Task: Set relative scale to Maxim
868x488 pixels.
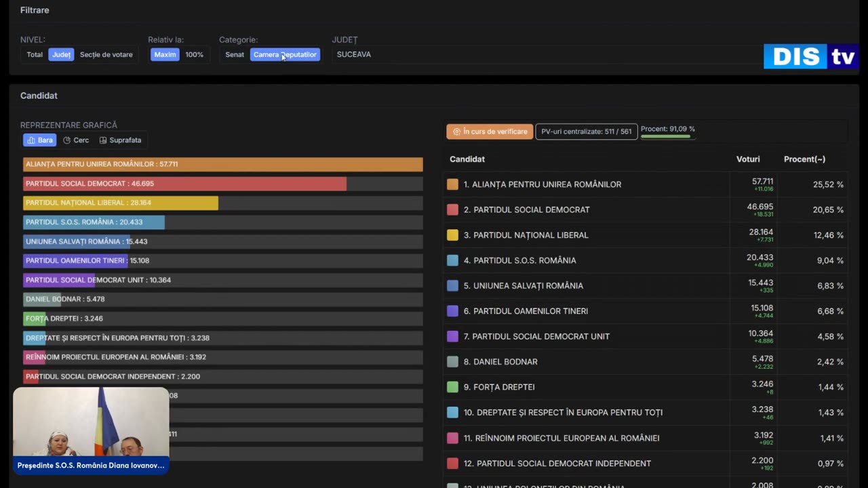Action: coord(165,55)
